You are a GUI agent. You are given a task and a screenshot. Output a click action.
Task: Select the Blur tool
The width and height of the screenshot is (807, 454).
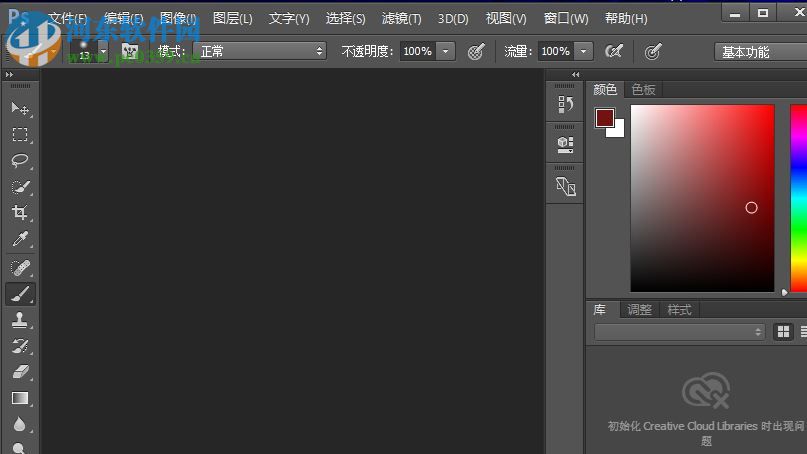pos(20,425)
